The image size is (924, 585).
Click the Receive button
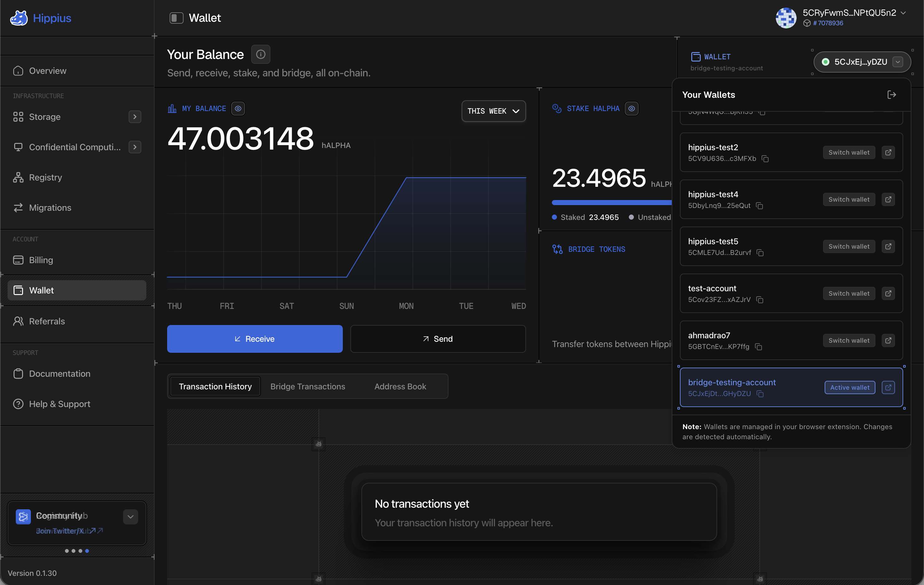(x=255, y=339)
